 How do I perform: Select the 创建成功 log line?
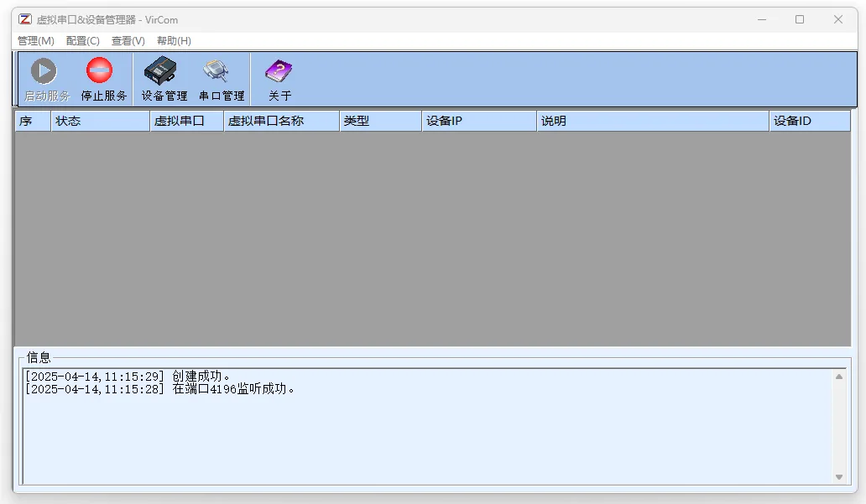(128, 377)
